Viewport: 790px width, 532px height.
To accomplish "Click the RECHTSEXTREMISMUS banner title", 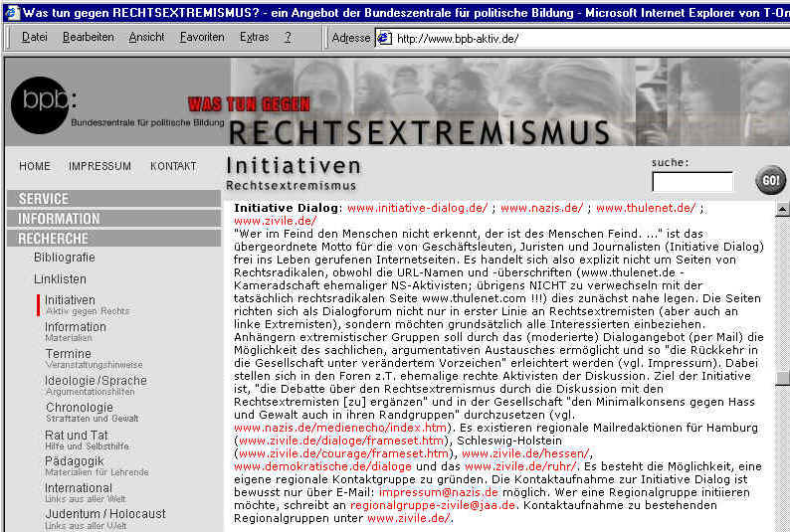I will tap(419, 133).
